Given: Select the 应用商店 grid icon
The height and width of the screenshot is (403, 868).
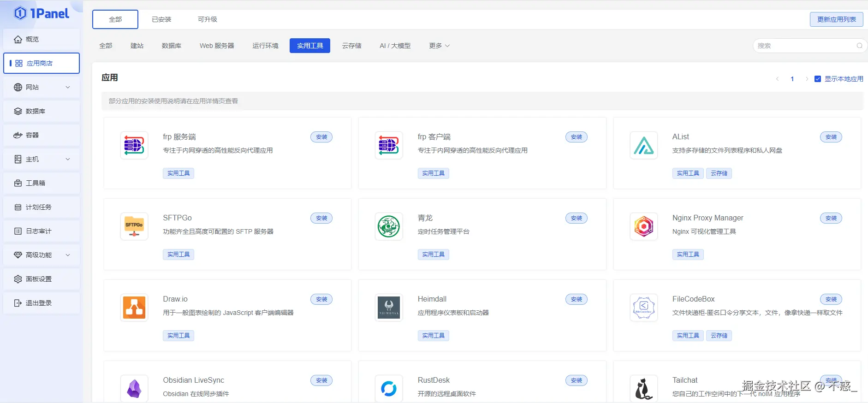Looking at the screenshot, I should click(19, 63).
